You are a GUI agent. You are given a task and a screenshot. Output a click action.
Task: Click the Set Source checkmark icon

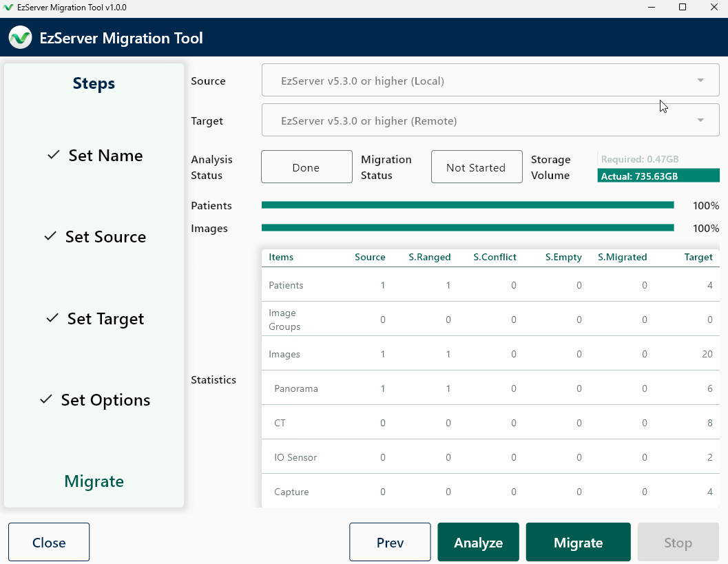pyautogui.click(x=50, y=236)
